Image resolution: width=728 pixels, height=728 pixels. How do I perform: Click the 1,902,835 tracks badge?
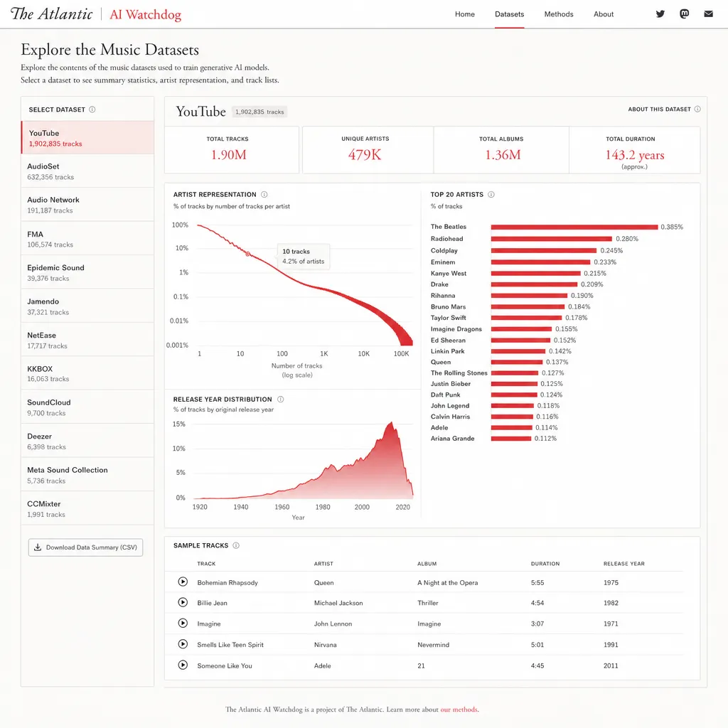tap(259, 112)
